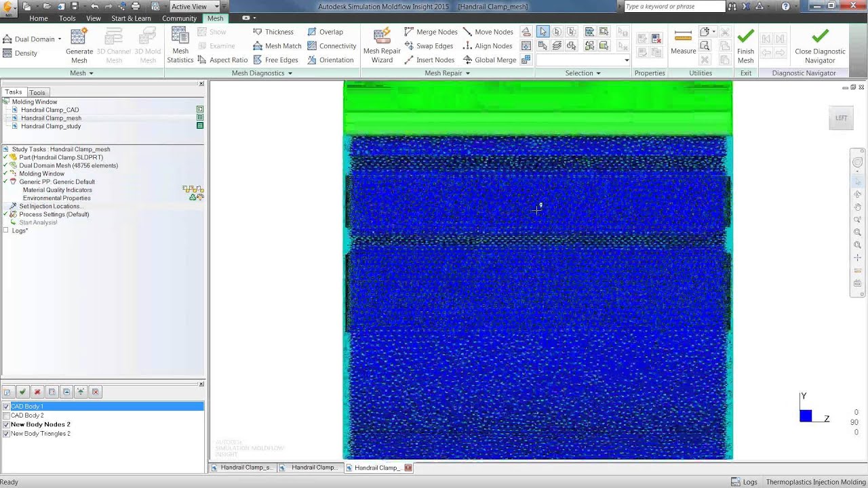Click Close Diagnostic Navigator
The height and width of the screenshot is (488, 868).
(820, 46)
